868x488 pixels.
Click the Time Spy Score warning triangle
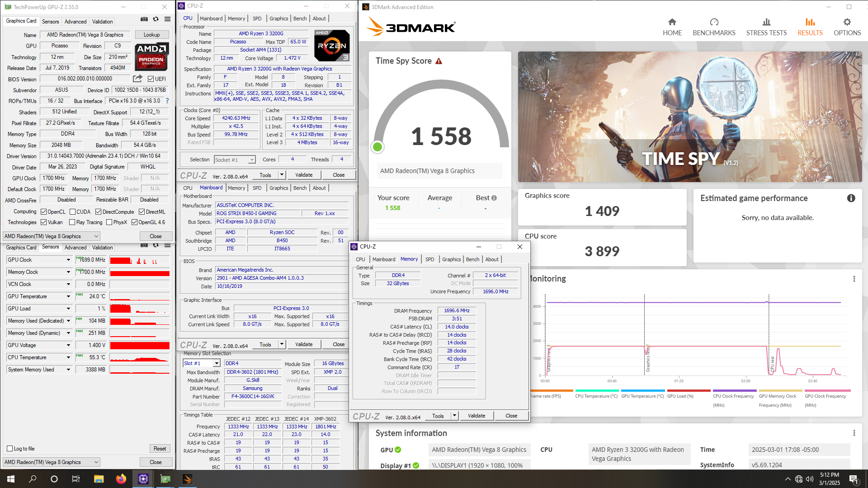(x=439, y=61)
